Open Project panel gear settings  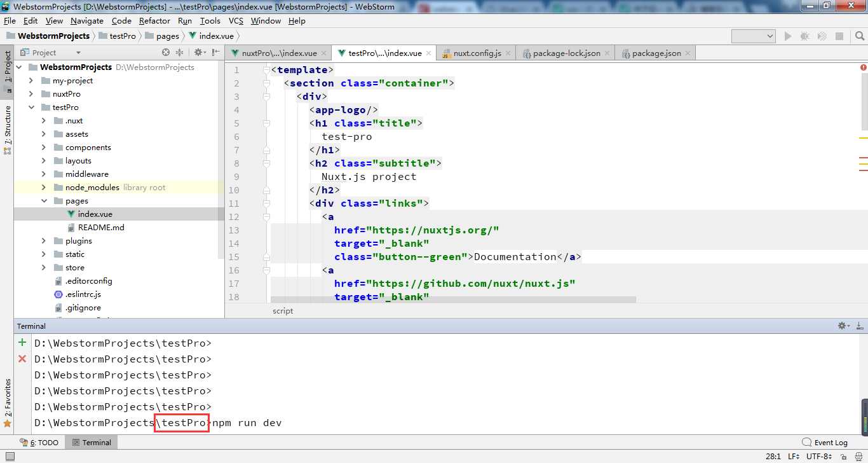(199, 53)
